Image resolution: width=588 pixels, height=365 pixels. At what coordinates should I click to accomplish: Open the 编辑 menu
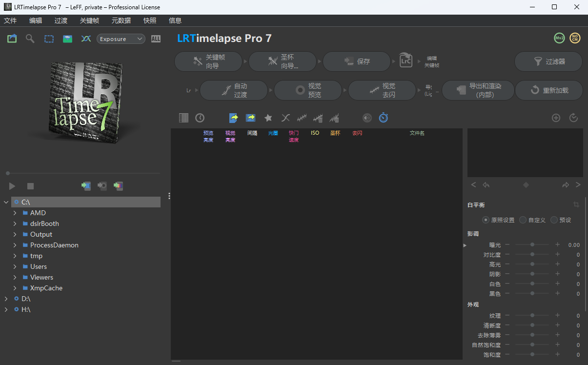coord(36,20)
